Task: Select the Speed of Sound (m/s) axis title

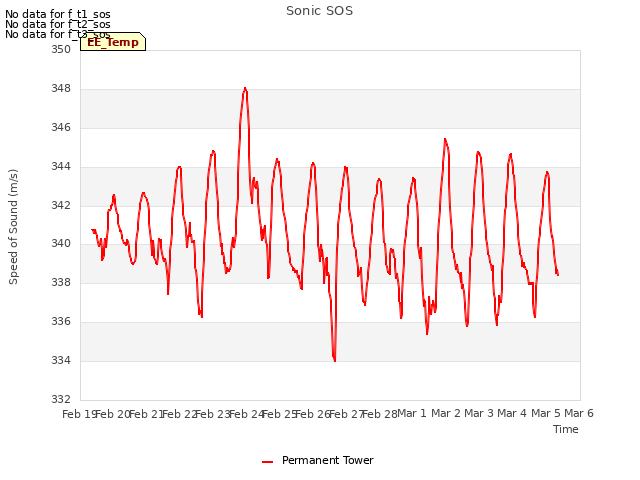Action: (13, 227)
